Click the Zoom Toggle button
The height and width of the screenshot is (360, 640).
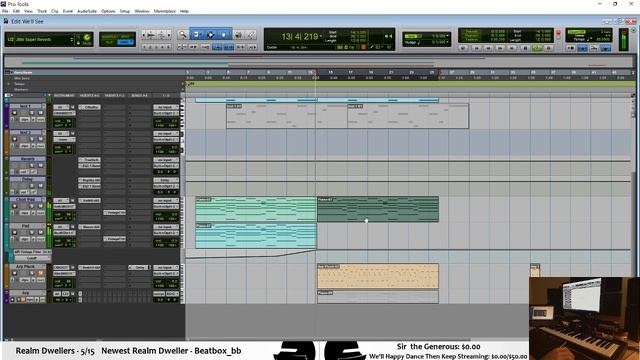click(x=181, y=47)
